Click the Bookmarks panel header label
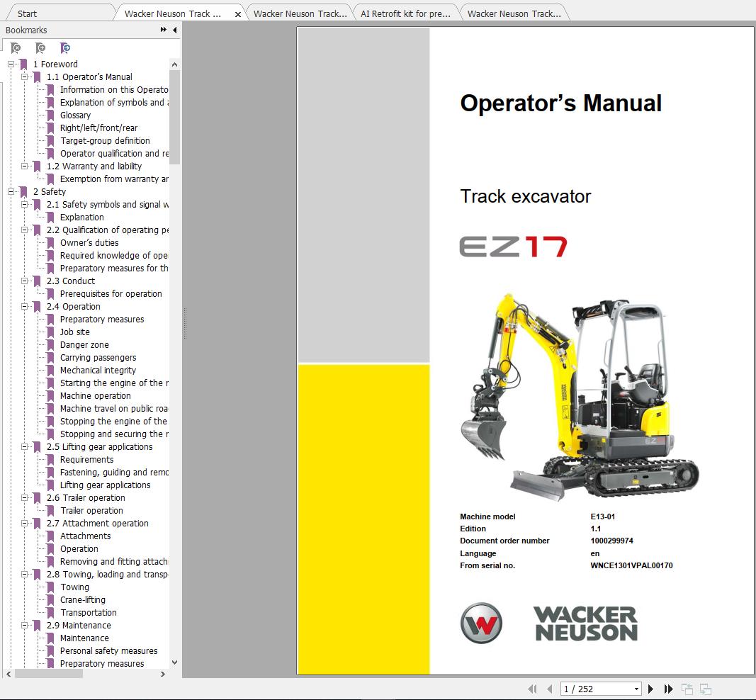 [26, 30]
